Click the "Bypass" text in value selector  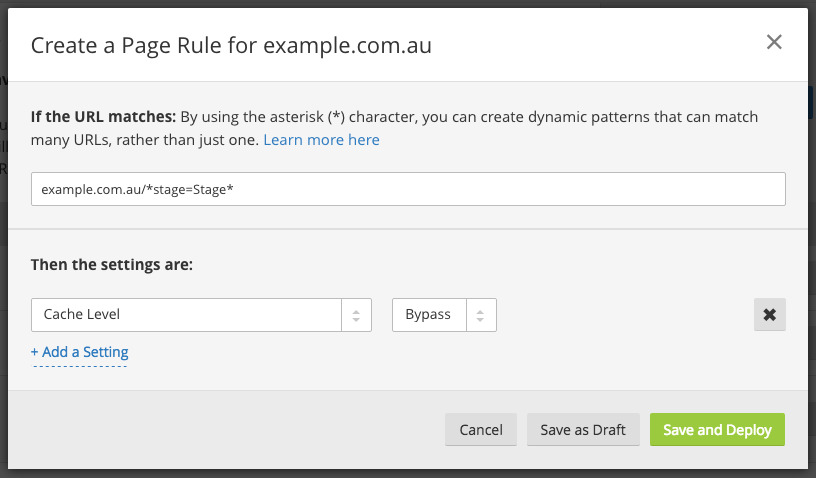point(428,315)
